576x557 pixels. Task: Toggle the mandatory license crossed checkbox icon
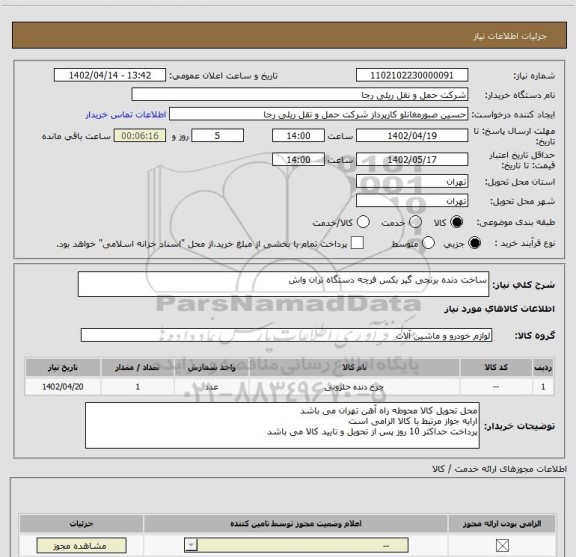502,545
